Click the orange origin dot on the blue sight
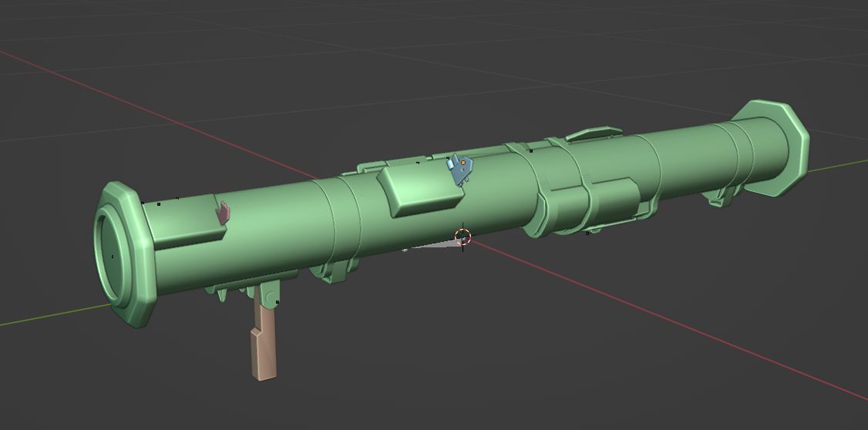This screenshot has height=430, width=868. point(463,163)
